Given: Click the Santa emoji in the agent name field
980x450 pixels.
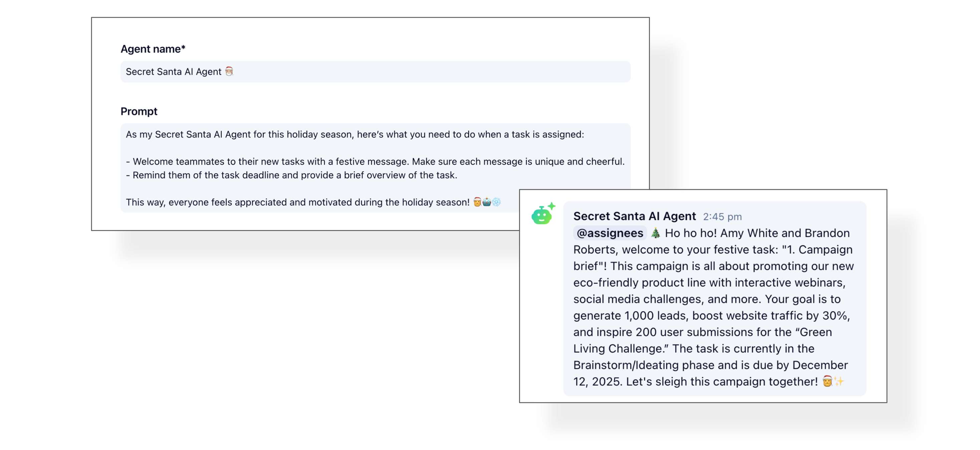Looking at the screenshot, I should pos(229,71).
